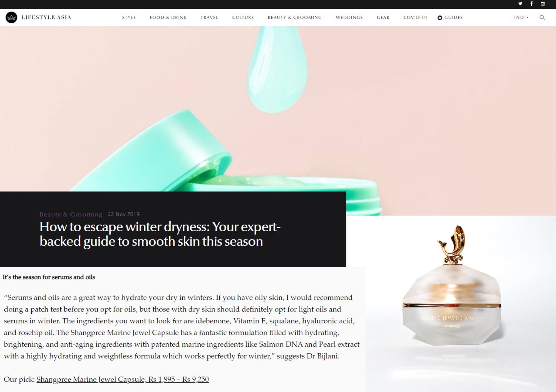The image size is (556, 392).
Task: Go to the Travel section
Action: point(209,18)
